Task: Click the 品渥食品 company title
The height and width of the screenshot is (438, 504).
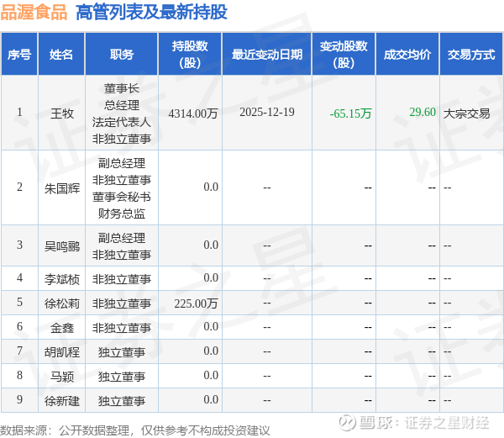Action: coord(34,13)
